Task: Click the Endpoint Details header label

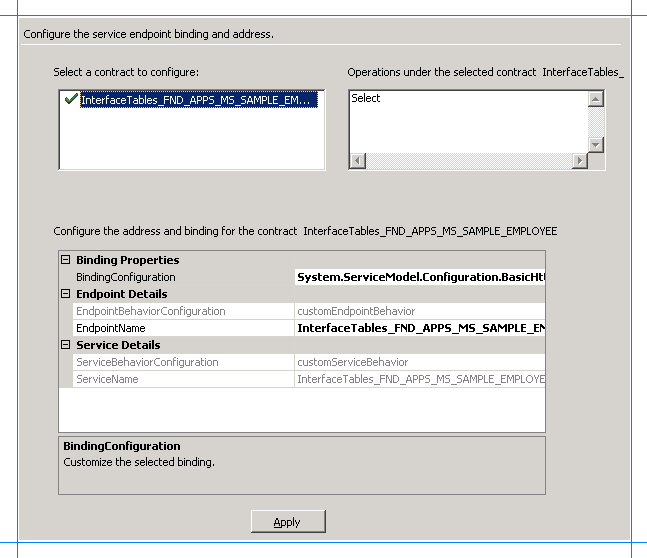Action: [x=122, y=294]
